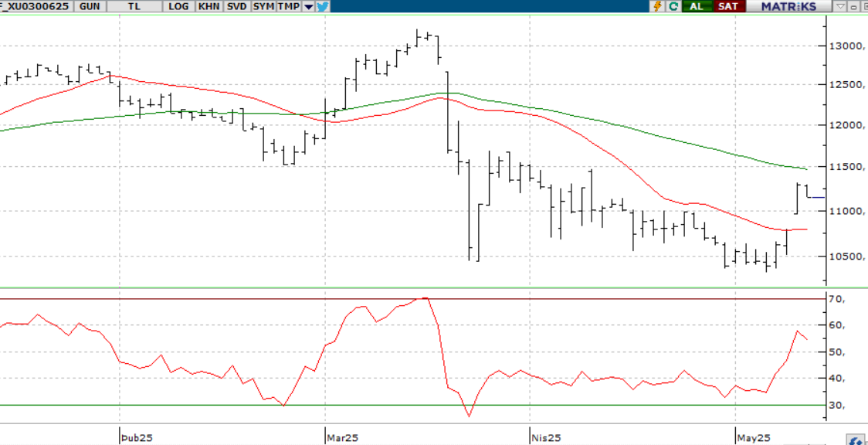
Task: Click the icon at the bottom-right corner
Action: (x=856, y=439)
